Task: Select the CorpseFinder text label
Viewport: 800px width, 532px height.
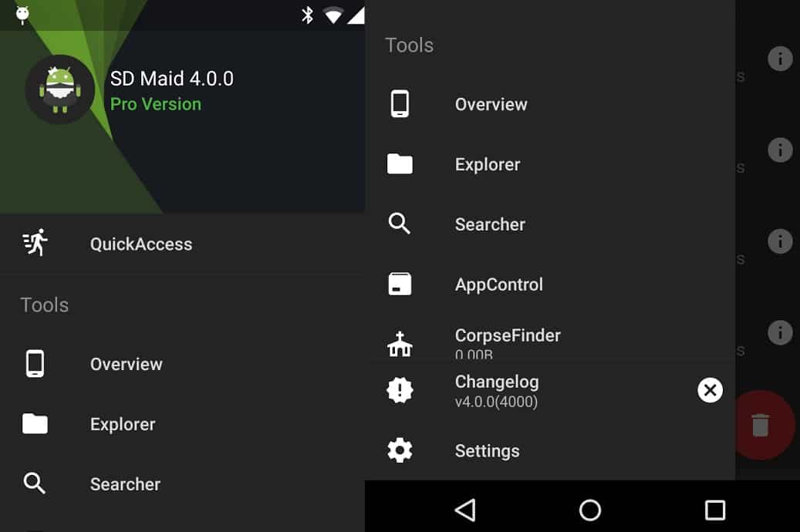Action: pos(508,335)
